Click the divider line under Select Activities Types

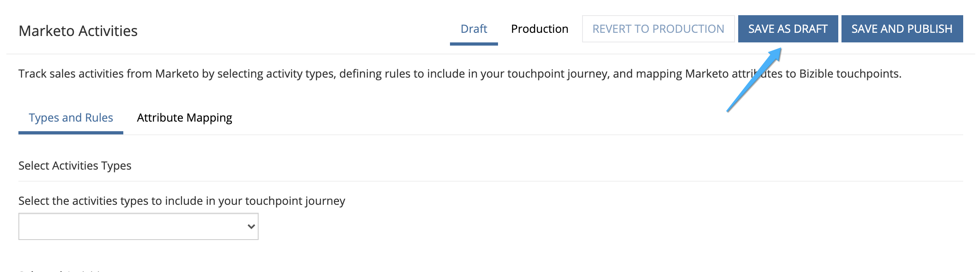491,181
